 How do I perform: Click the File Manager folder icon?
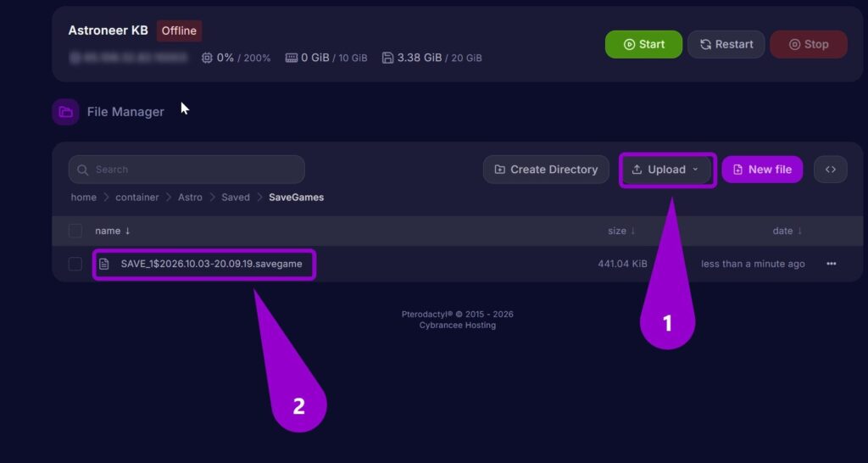[65, 112]
